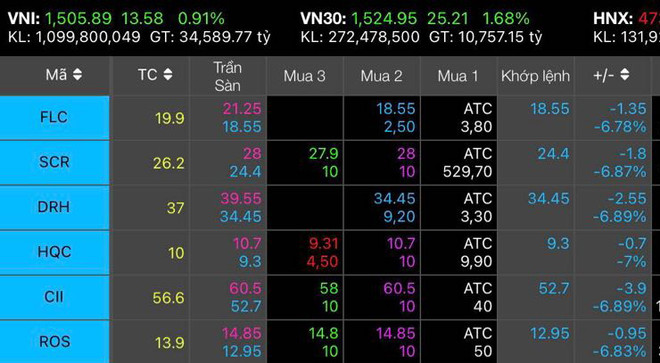Viewport: 660px width, 363px height.
Task: Click the Mua 2 column header
Action: [381, 76]
